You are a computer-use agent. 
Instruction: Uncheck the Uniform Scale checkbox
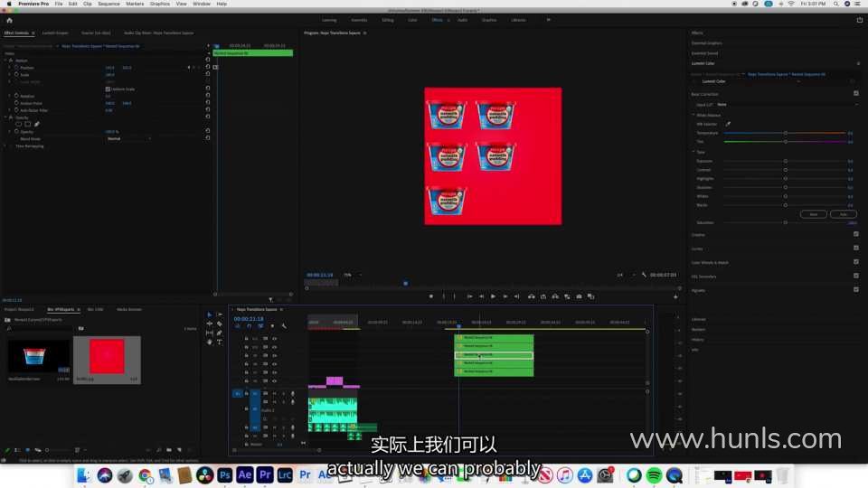(x=108, y=89)
